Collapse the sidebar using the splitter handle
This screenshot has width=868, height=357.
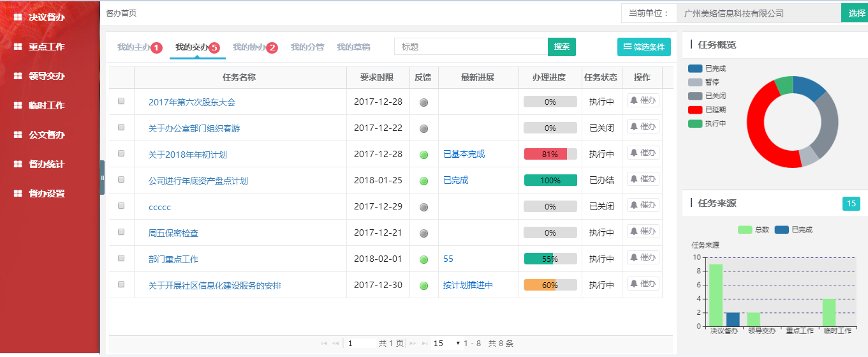[102, 178]
